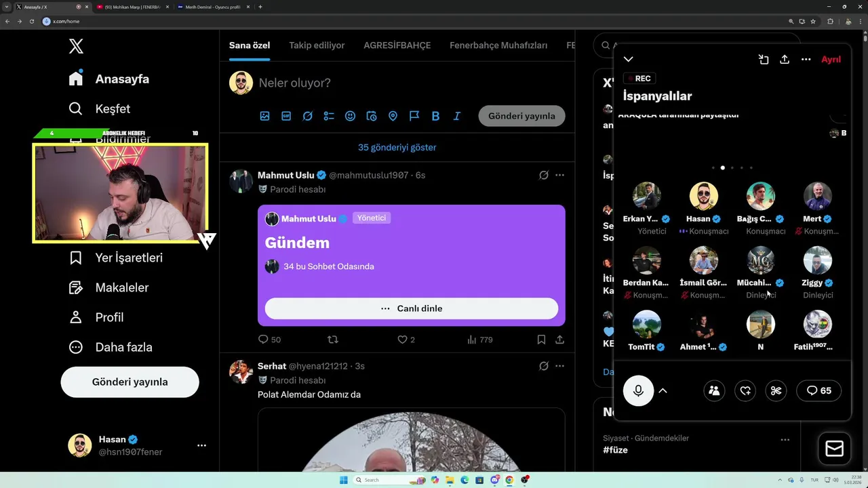Open Profil page
Image resolution: width=868 pixels, height=488 pixels.
pyautogui.click(x=96, y=317)
